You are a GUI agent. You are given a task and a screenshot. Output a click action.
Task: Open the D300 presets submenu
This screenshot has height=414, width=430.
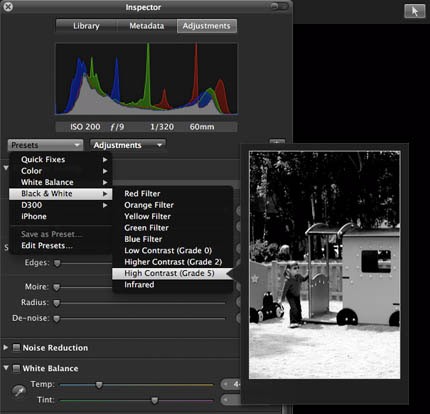[61, 205]
